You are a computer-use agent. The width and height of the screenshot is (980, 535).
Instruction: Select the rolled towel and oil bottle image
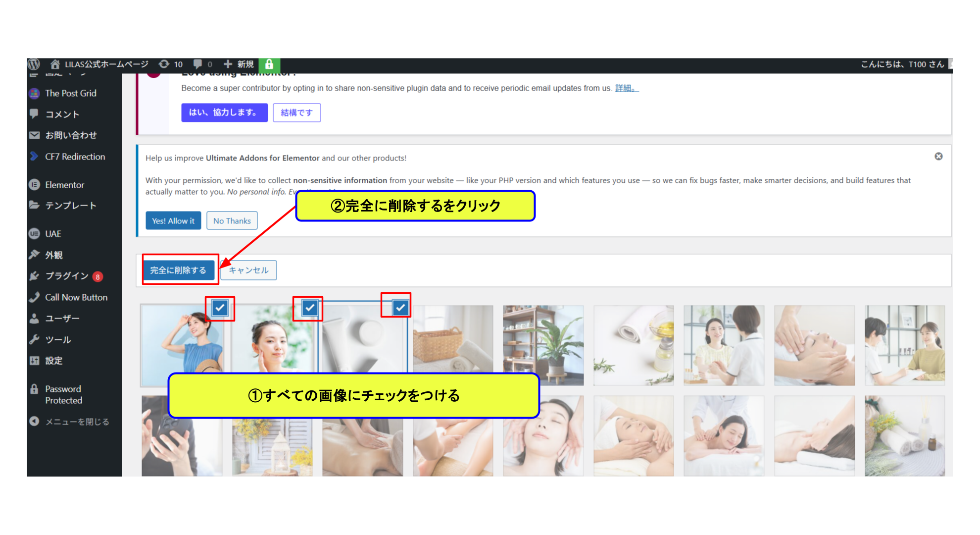634,345
